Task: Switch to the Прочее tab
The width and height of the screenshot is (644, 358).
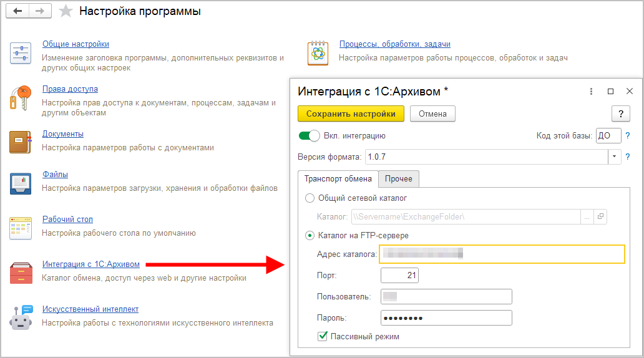Action: [398, 179]
